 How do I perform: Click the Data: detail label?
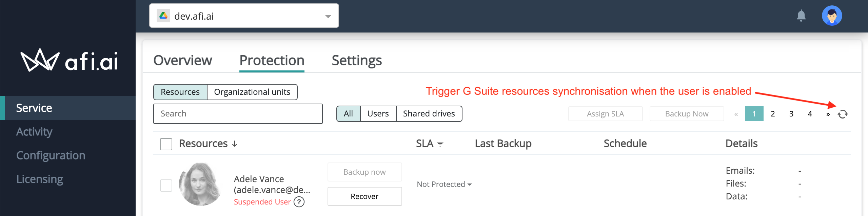pyautogui.click(x=736, y=196)
